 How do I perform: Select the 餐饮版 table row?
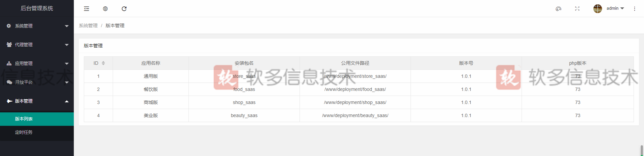click(151, 89)
